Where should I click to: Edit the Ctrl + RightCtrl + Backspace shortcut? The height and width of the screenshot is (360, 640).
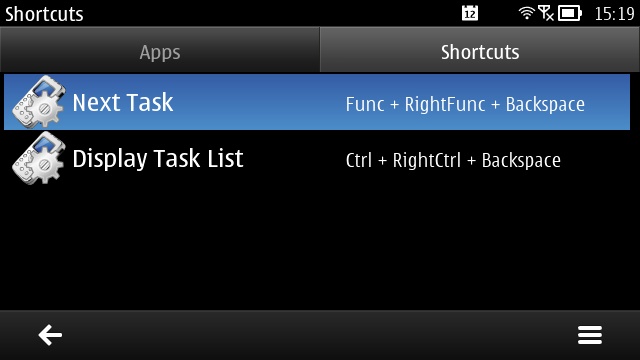point(453,160)
